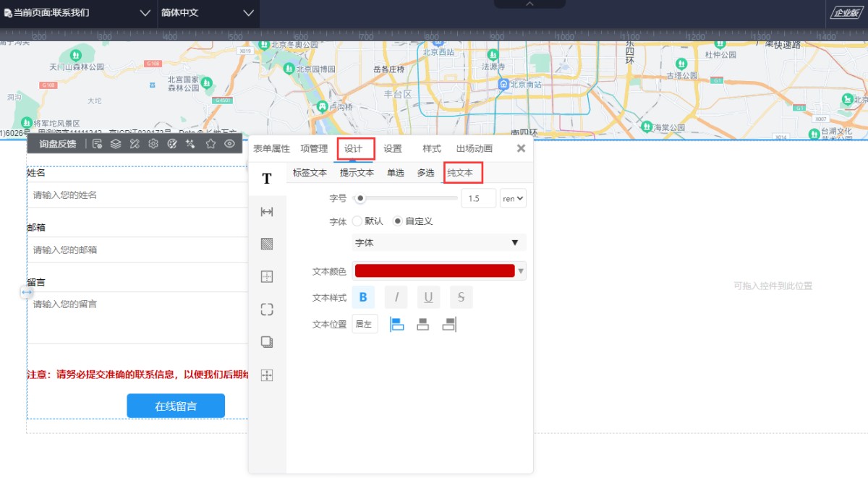868x478 pixels.
Task: Open the 简体中文 language dropdown
Action: tap(208, 13)
